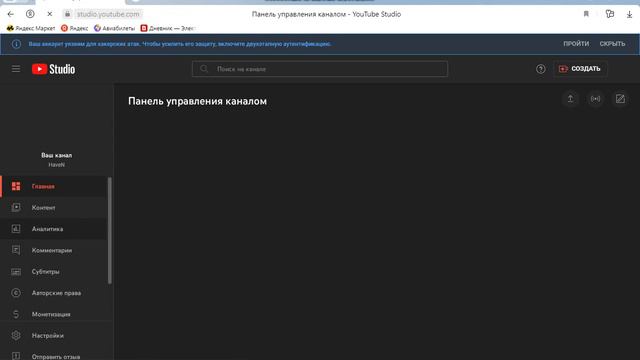Open the browser downloads arrow icon
The width and height of the screenshot is (640, 360).
pyautogui.click(x=629, y=14)
